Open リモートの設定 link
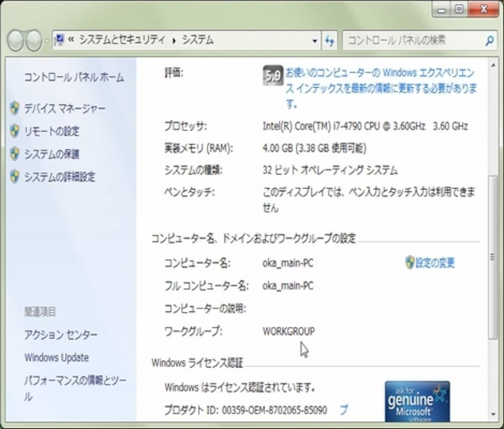The width and height of the screenshot is (504, 429). point(52,131)
